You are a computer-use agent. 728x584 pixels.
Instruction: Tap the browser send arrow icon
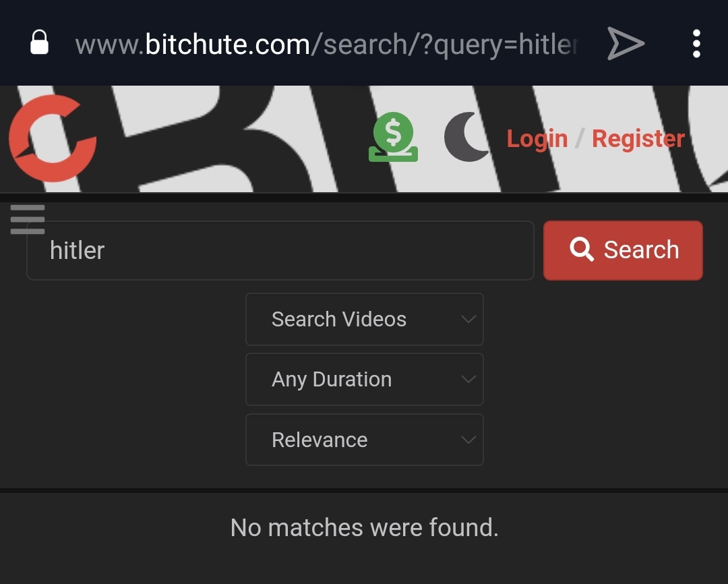click(x=626, y=44)
